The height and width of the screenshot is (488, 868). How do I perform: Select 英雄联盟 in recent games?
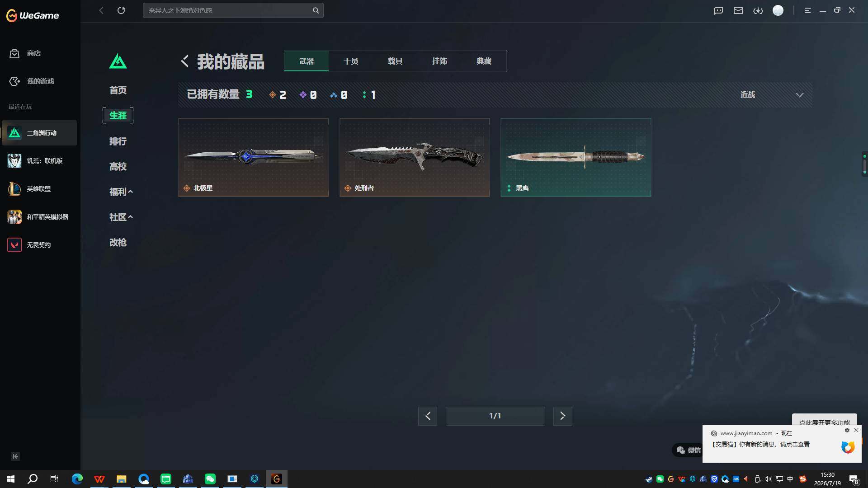pos(39,189)
